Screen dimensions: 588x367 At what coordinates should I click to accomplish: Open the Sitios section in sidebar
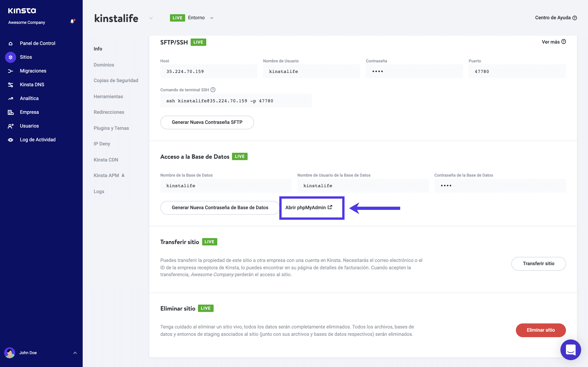(x=25, y=57)
